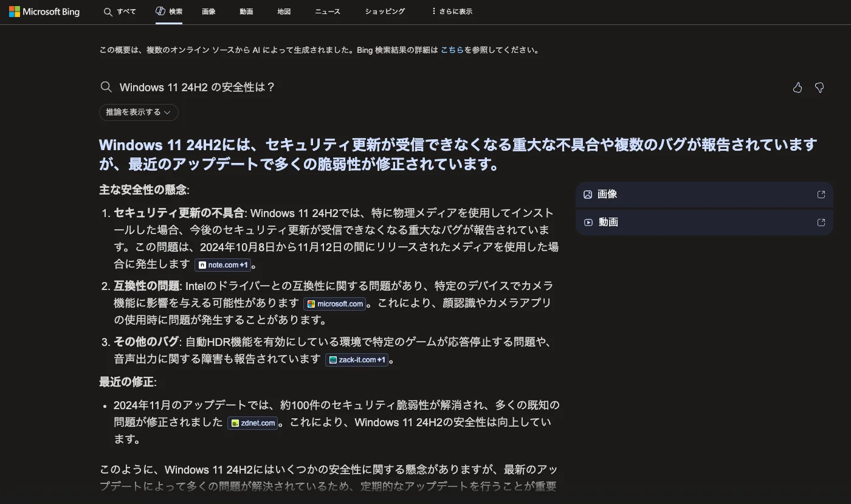The width and height of the screenshot is (851, 504).
Task: Click the magnifier icon beside the query
Action: (106, 87)
